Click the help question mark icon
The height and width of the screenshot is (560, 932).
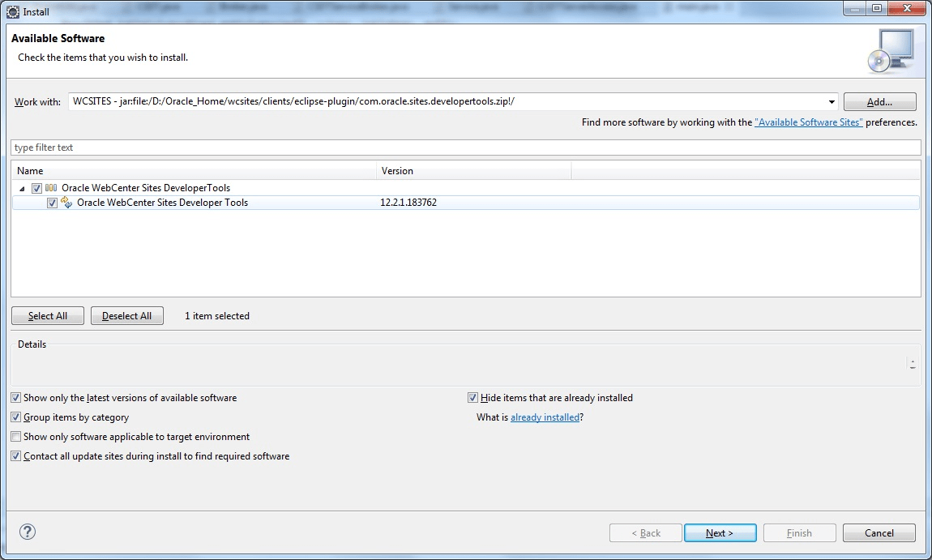point(28,532)
